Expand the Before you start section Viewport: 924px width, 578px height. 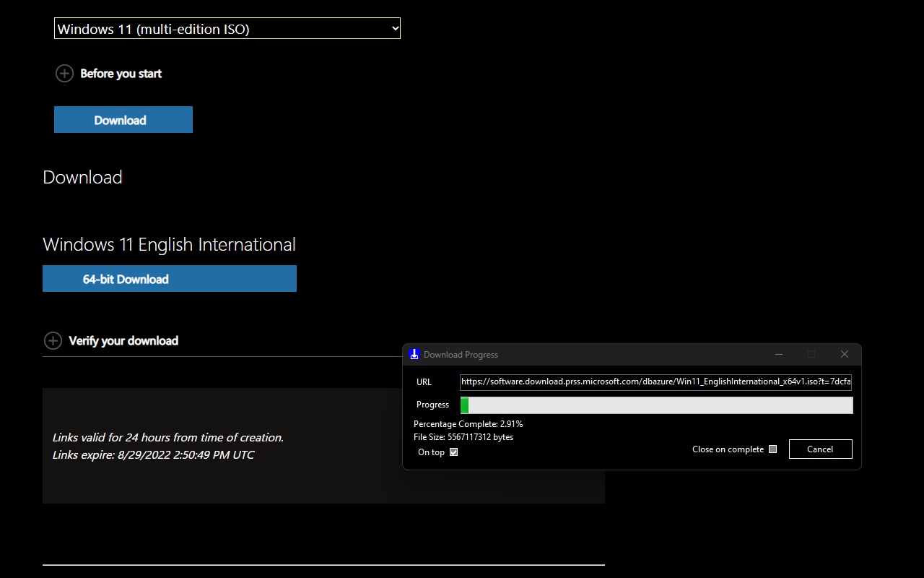(x=109, y=73)
